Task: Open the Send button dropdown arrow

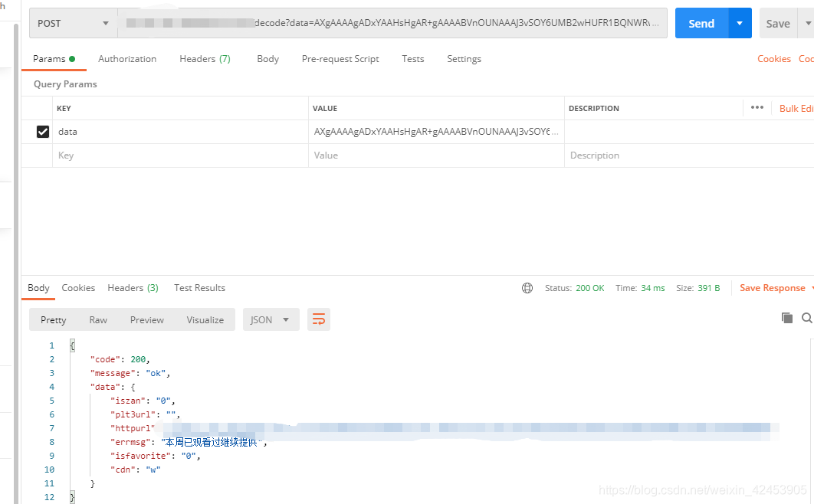Action: pyautogui.click(x=740, y=23)
